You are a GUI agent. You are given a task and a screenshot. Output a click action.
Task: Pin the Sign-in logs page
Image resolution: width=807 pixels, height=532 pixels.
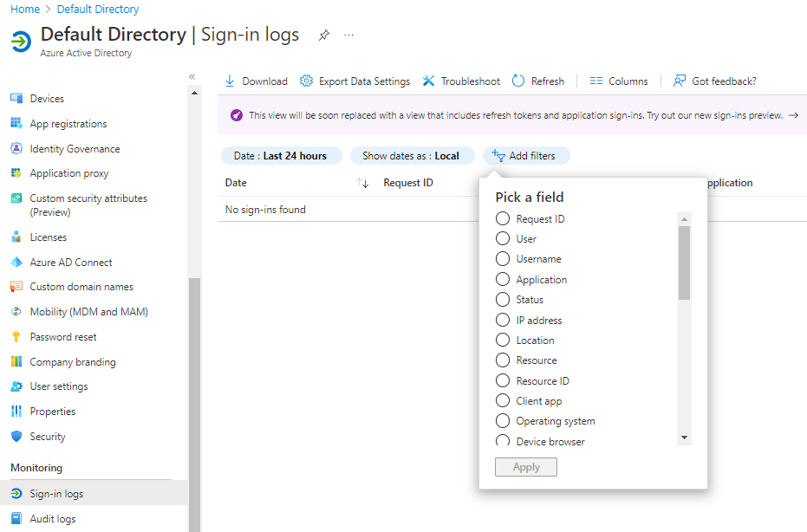pos(324,36)
